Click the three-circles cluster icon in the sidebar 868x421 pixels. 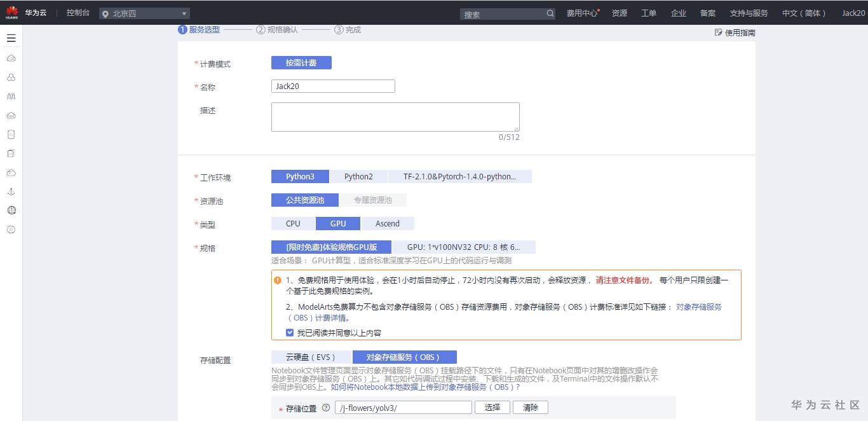click(11, 77)
